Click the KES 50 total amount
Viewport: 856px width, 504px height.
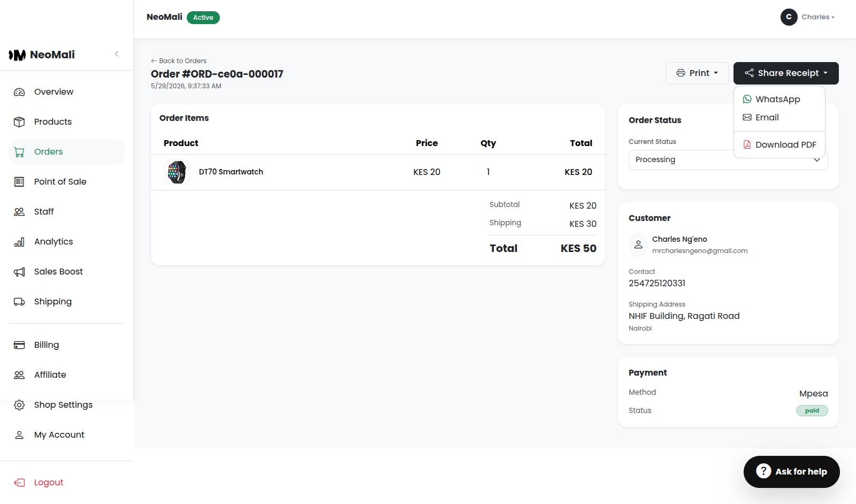click(x=578, y=248)
